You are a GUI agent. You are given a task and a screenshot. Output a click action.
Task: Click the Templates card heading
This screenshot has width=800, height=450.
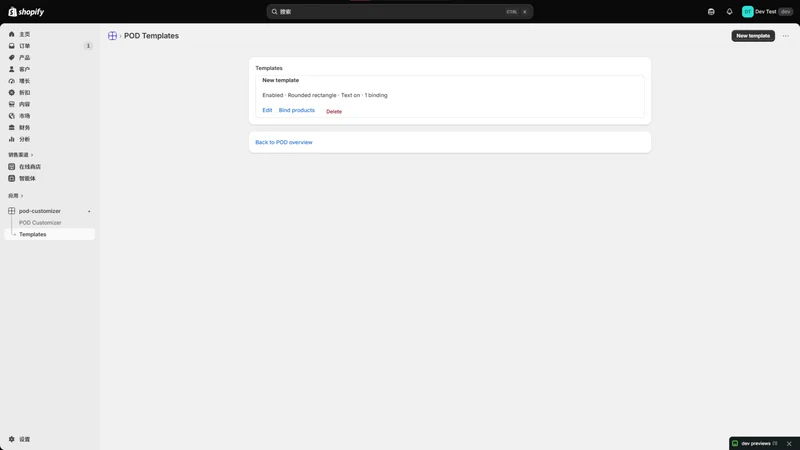[269, 68]
